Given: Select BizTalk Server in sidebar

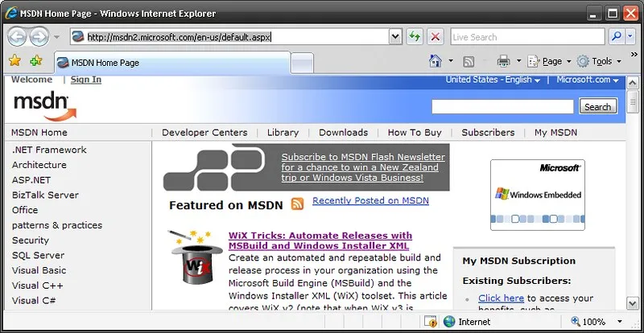Looking at the screenshot, I should pos(45,195).
